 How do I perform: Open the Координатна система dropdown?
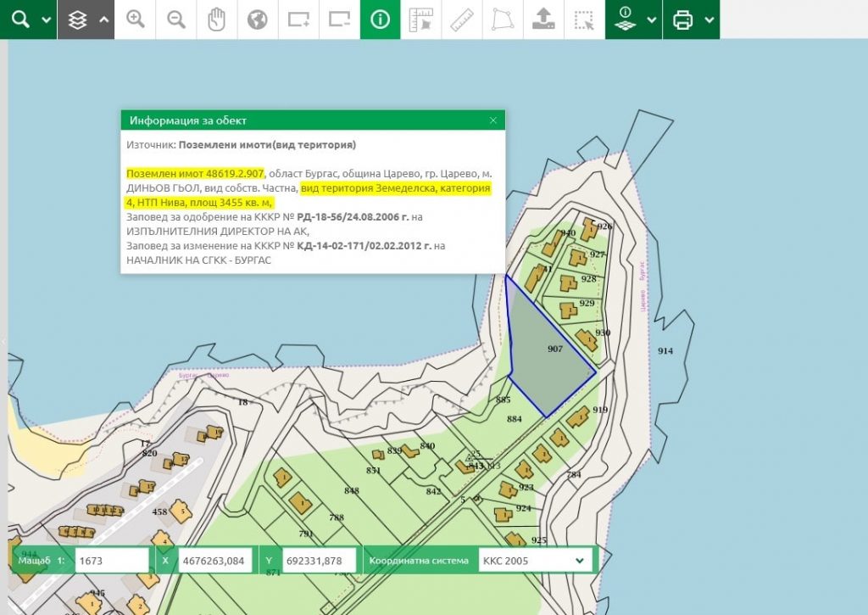coord(534,560)
